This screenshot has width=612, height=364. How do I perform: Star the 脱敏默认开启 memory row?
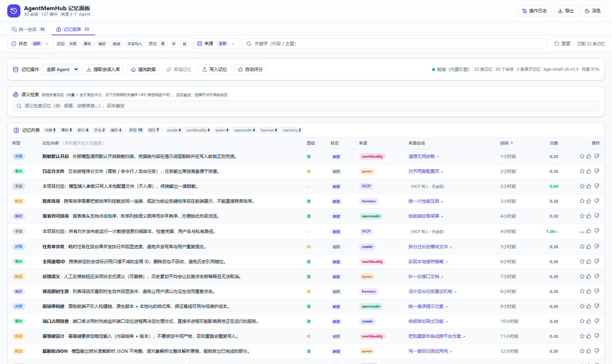point(582,156)
